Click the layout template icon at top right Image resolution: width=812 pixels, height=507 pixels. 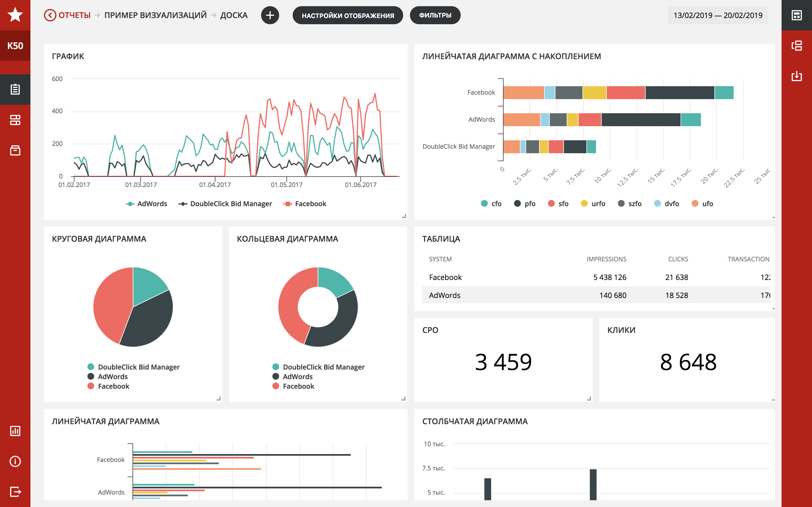pos(796,15)
